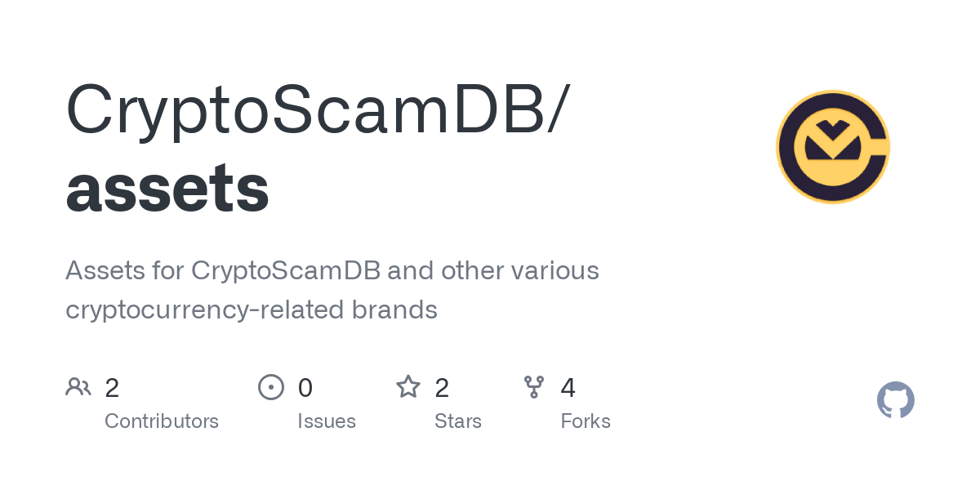Screen dimensions: 980x490
Task: Click the Issues circle-dot icon
Action: 271,387
